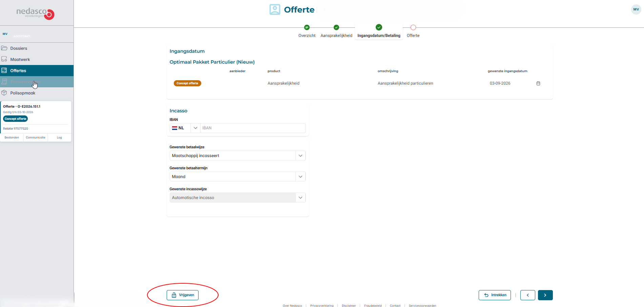Click the MV user avatar top right
Image resolution: width=644 pixels, height=307 pixels.
pyautogui.click(x=636, y=9)
